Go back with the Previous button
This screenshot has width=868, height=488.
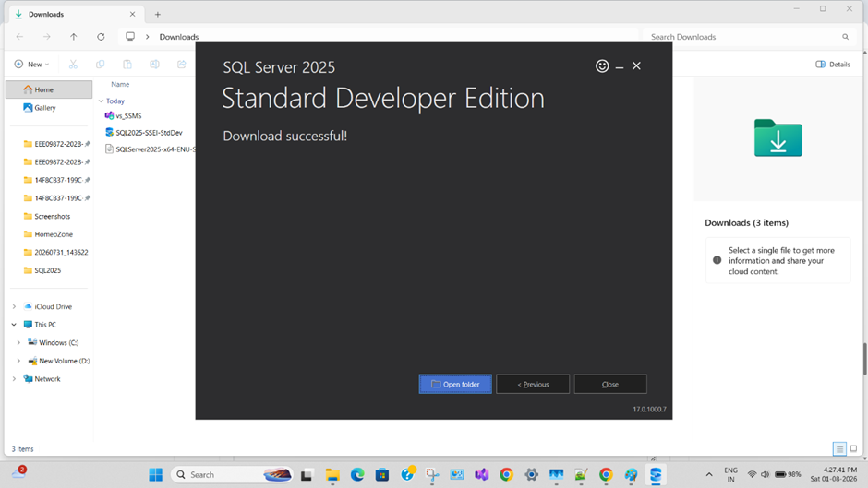coord(533,384)
